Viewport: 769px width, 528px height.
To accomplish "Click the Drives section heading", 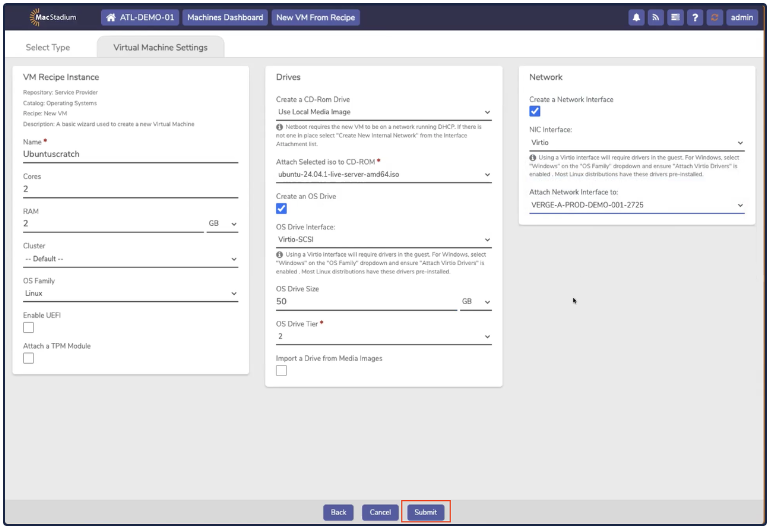I will click(x=288, y=77).
